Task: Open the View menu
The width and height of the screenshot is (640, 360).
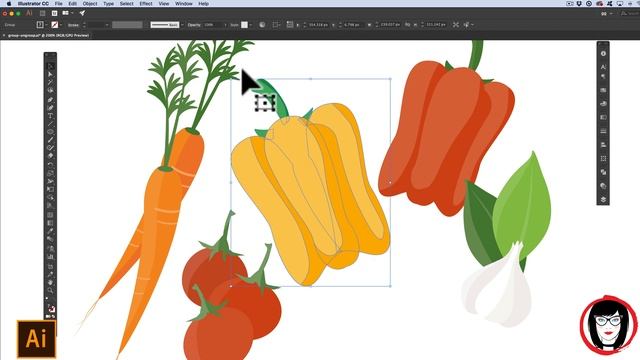Action: (164, 4)
